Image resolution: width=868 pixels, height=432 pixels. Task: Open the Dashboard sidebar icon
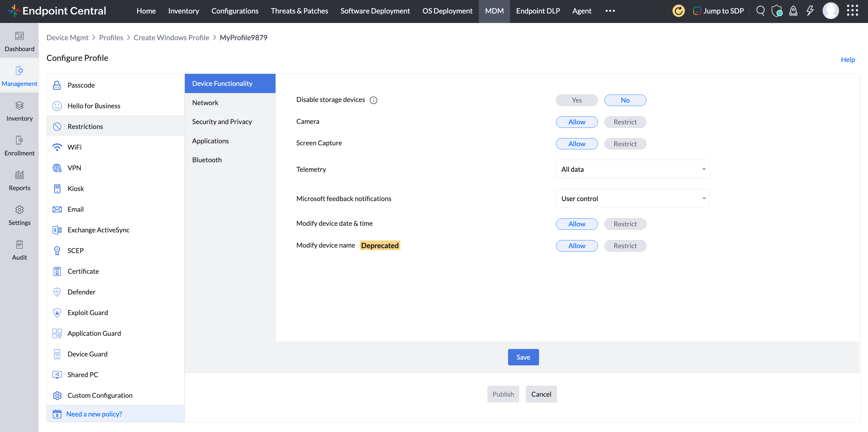coord(20,36)
